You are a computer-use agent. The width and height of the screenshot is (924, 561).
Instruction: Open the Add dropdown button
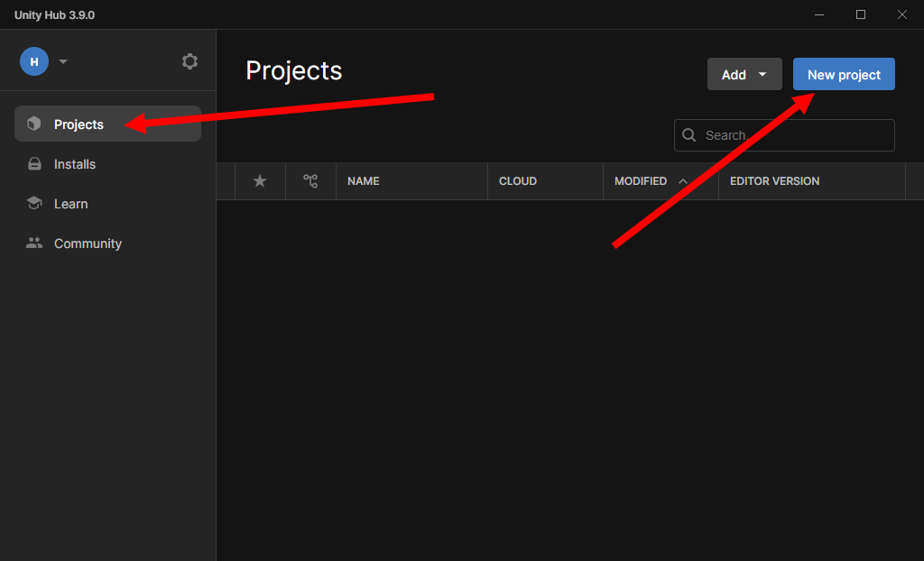pos(744,74)
